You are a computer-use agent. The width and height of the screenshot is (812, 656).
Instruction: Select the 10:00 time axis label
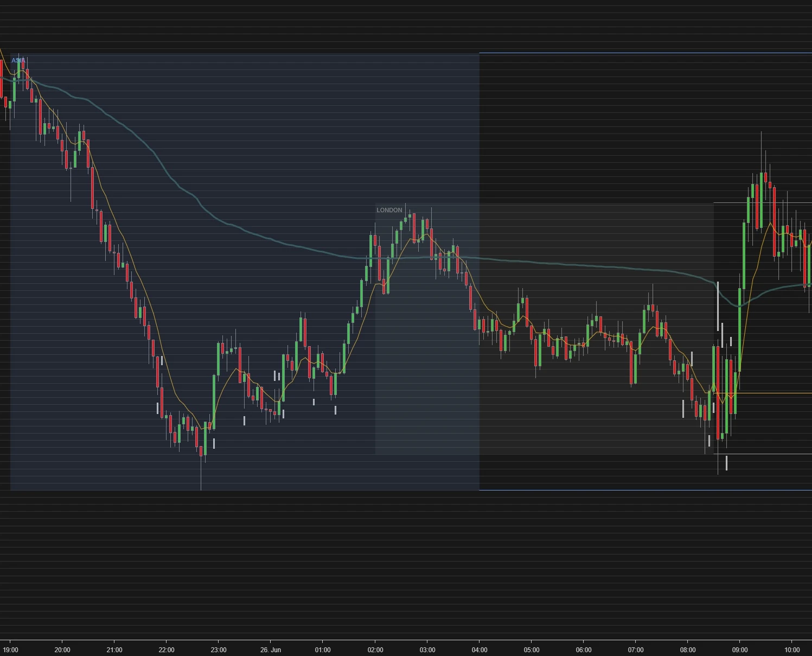[792, 649]
